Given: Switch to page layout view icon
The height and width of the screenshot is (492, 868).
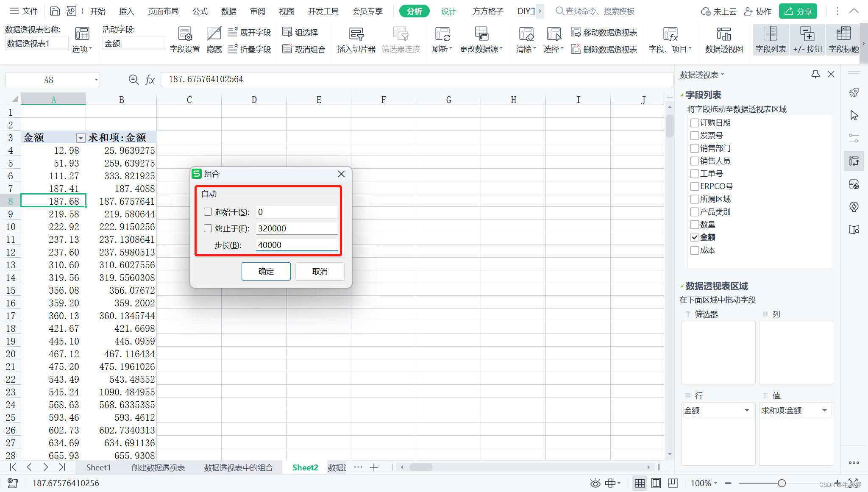Looking at the screenshot, I should [x=656, y=483].
